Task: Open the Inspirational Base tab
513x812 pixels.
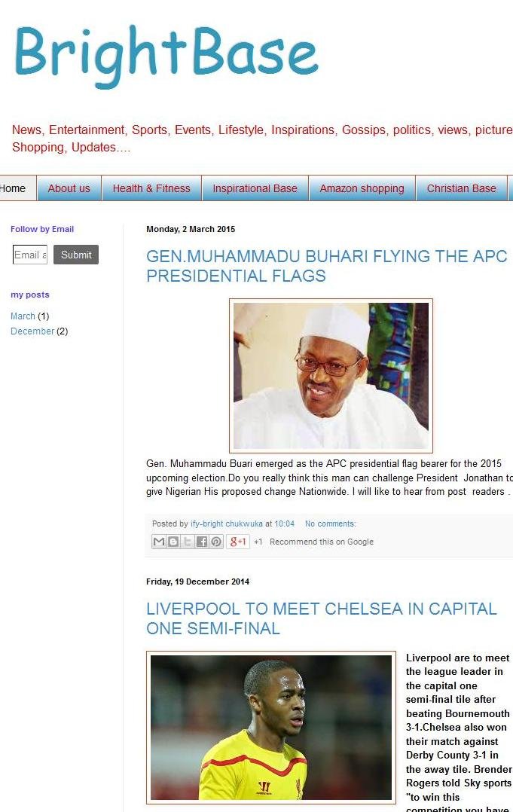Action: 255,188
